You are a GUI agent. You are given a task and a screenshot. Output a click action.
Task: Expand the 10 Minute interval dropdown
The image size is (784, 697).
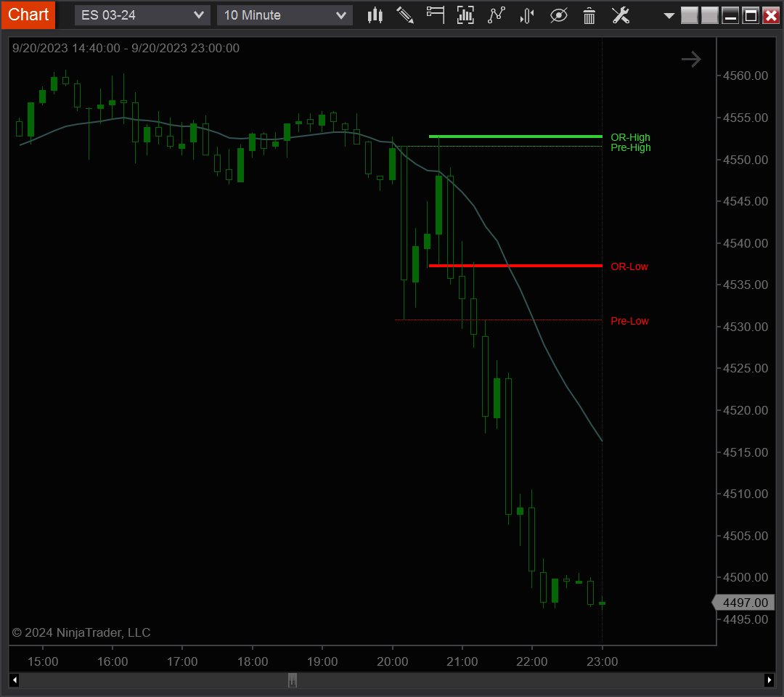point(285,15)
